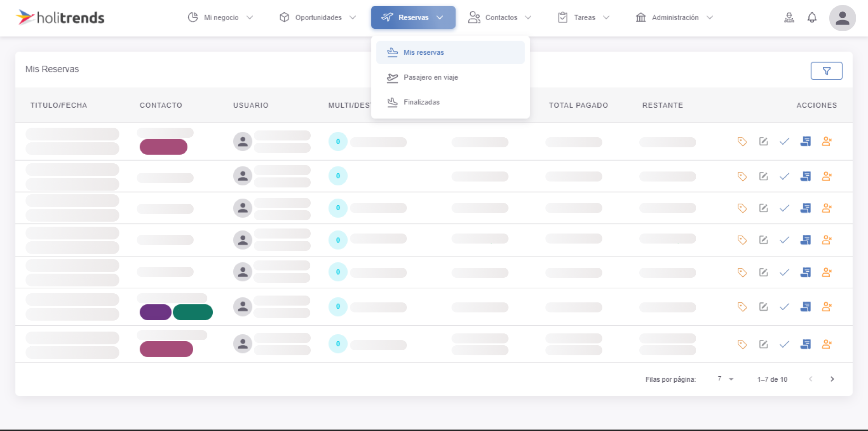Click the Mi negocio pie chart icon
Screen dimensions: 868x431
click(x=193, y=17)
